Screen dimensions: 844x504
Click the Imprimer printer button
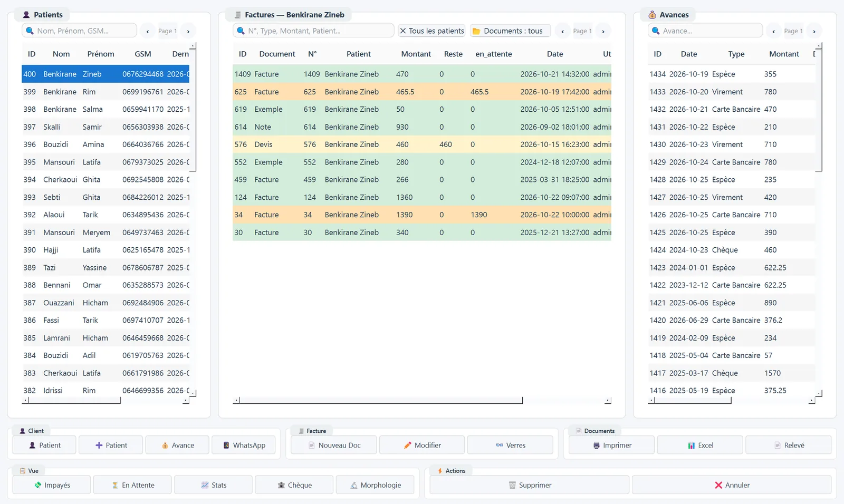coord(612,445)
